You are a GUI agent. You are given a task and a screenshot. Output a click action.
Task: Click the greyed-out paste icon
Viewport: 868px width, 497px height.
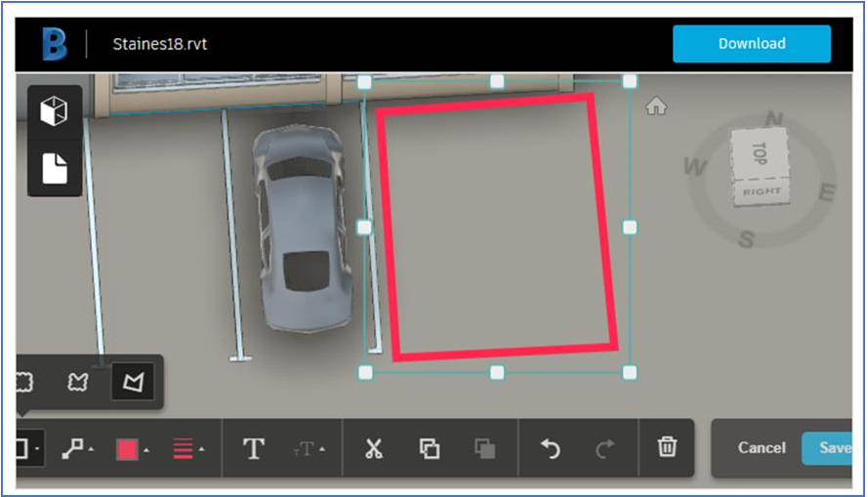[485, 449]
